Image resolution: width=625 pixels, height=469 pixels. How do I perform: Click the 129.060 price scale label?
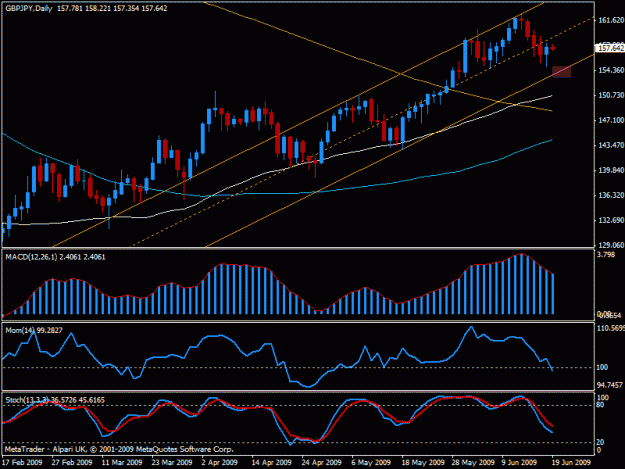611,245
